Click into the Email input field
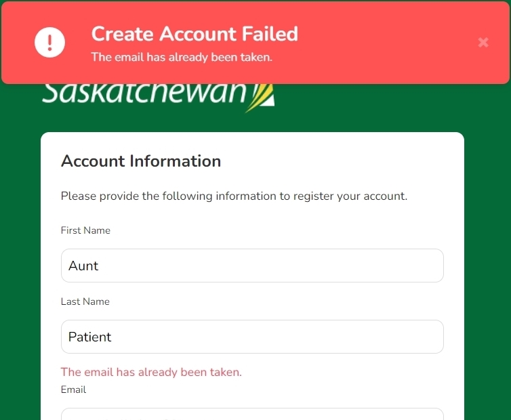Image resolution: width=511 pixels, height=420 pixels. coord(252,414)
